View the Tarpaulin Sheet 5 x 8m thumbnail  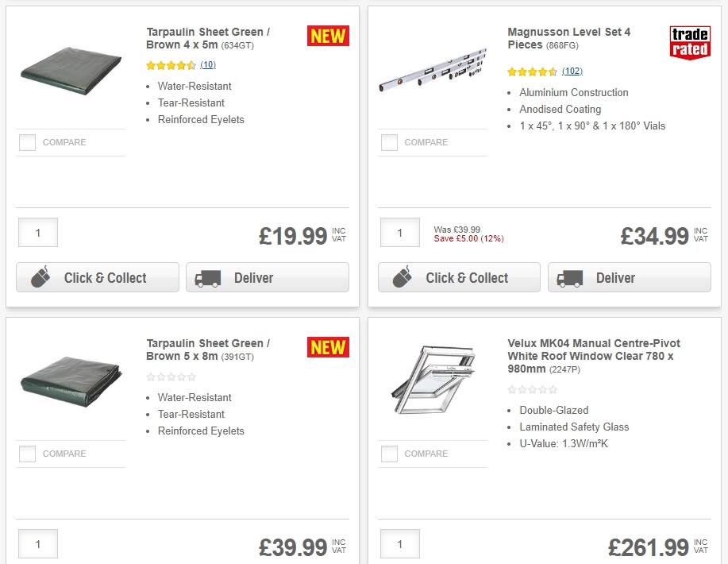(x=71, y=380)
